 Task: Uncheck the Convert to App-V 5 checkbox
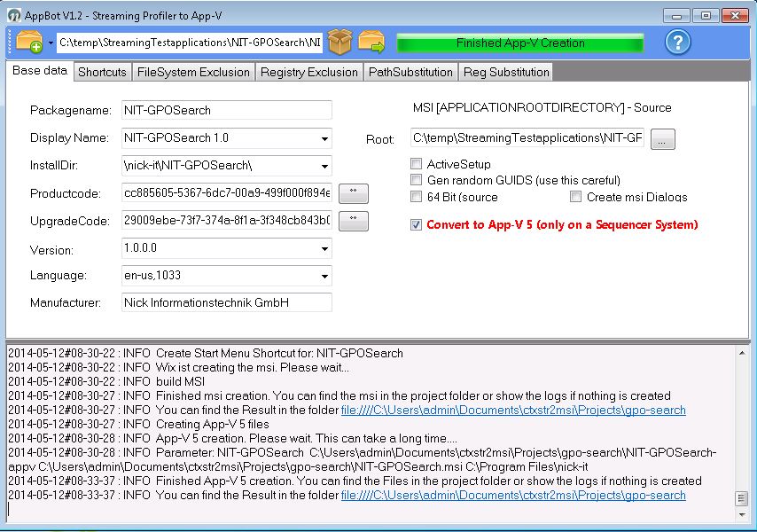[x=416, y=224]
